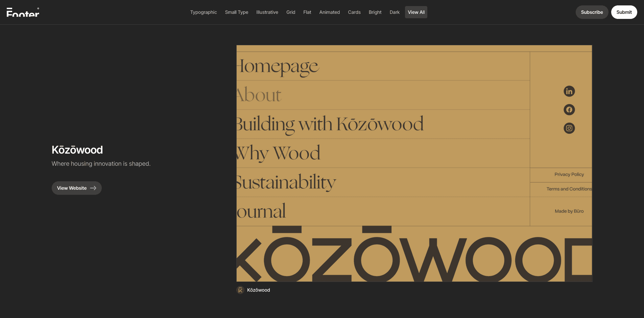This screenshot has width=644, height=318.
Task: Select the Flat category
Action: (307, 12)
